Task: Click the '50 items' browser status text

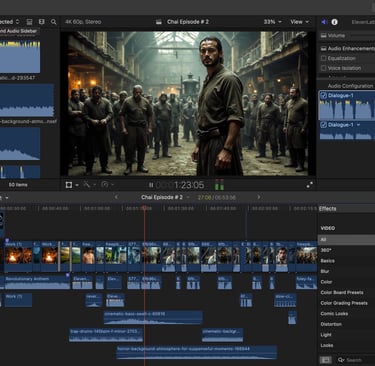Action: tap(18, 185)
